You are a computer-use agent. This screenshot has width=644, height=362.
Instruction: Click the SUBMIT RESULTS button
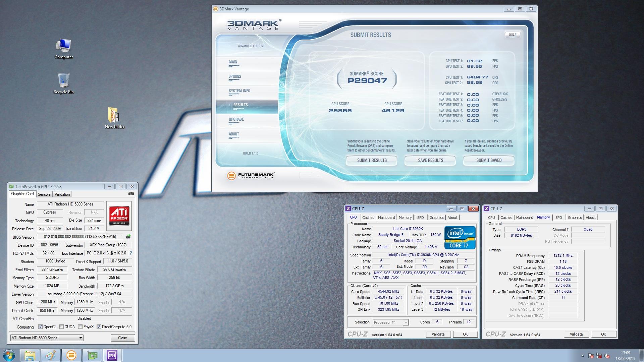372,161
